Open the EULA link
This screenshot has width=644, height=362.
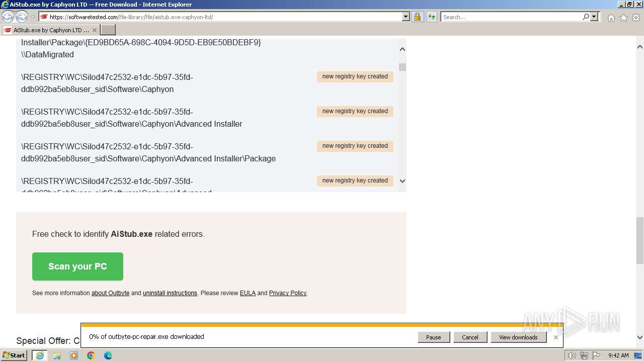(248, 293)
